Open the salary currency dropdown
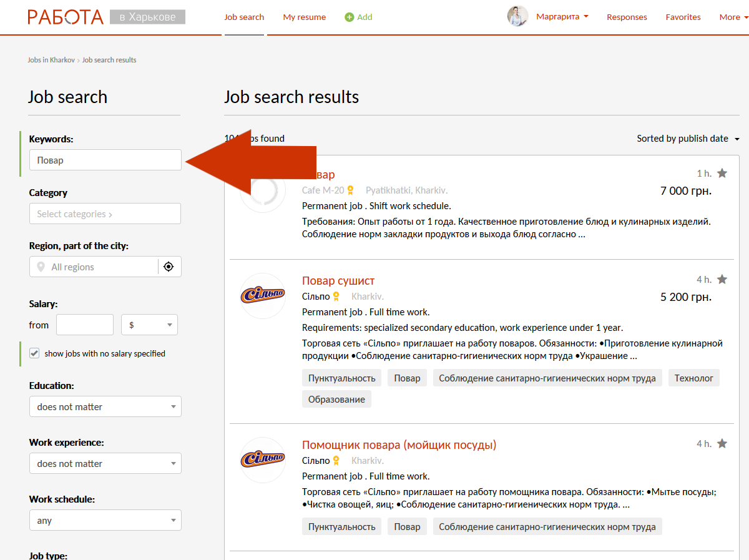This screenshot has width=749, height=560. point(149,325)
